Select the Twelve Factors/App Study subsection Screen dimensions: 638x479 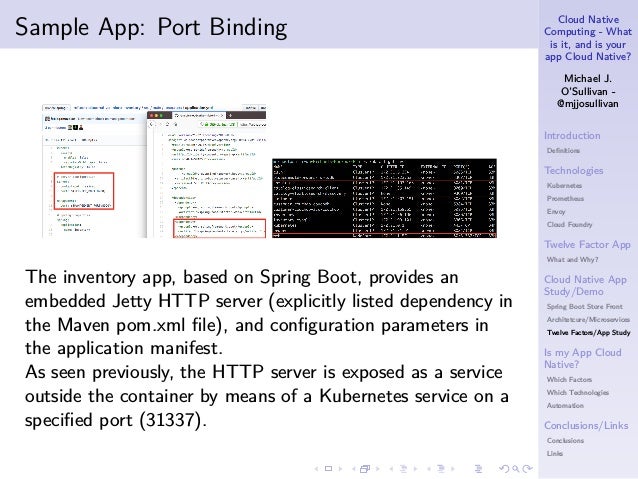coord(589,332)
